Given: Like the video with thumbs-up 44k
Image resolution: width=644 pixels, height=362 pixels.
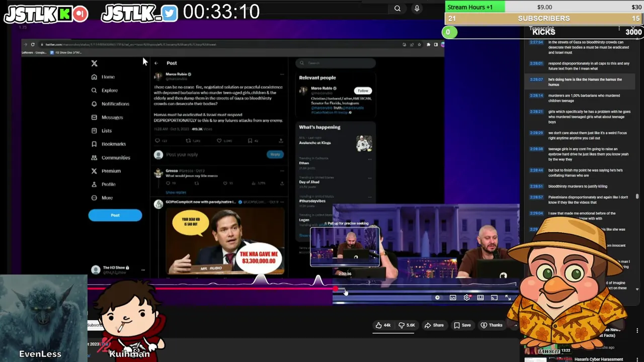Looking at the screenshot, I should click(x=383, y=325).
